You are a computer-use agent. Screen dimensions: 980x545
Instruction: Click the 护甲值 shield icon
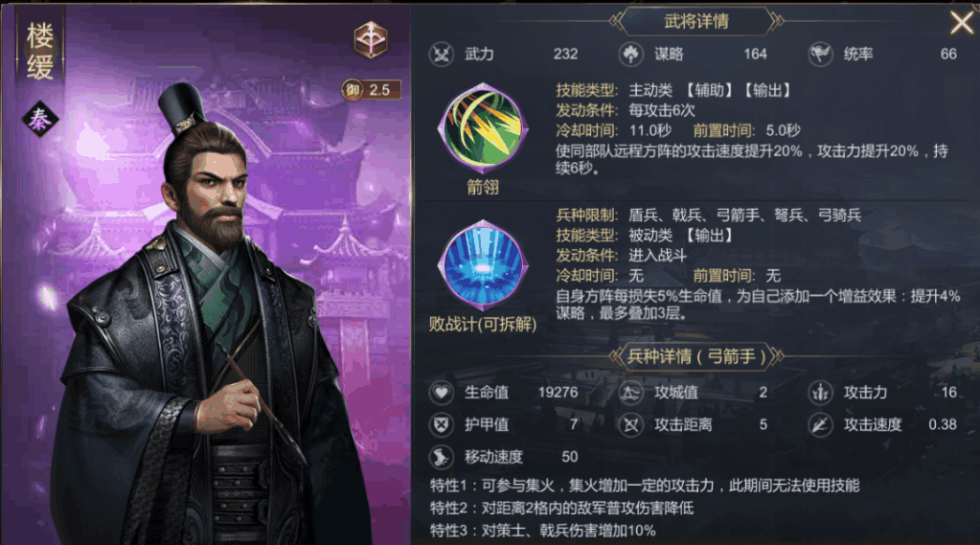[442, 425]
